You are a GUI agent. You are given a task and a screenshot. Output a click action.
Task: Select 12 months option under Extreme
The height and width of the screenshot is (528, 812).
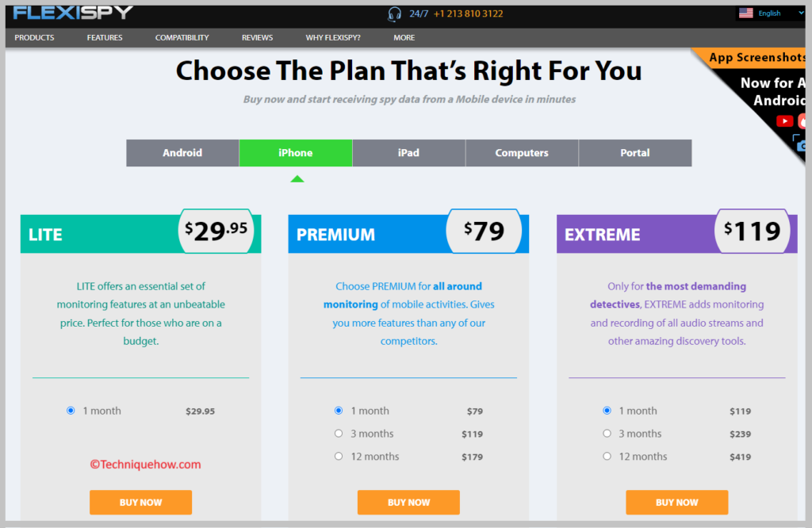(x=607, y=456)
